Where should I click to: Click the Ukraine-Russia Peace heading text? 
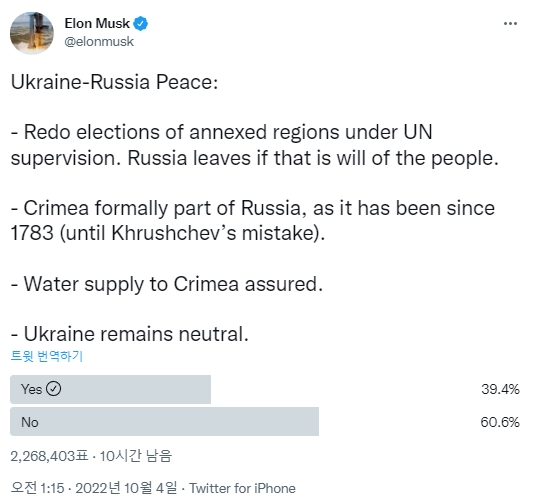(114, 82)
